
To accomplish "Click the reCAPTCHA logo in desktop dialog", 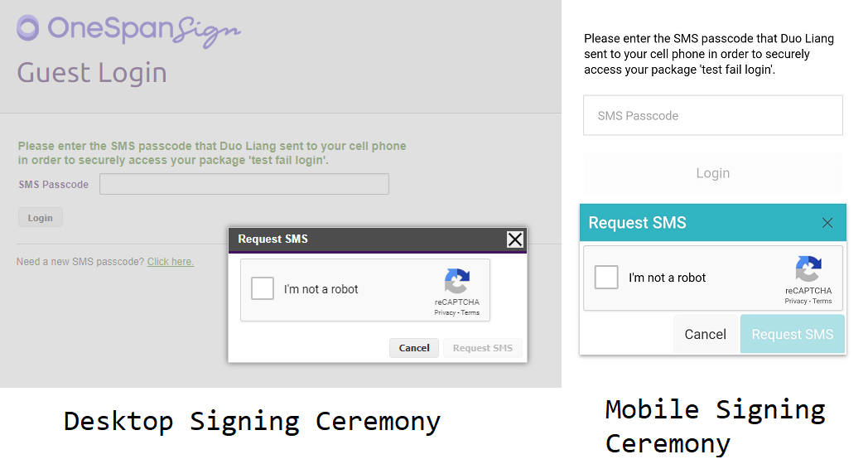I will click(457, 281).
